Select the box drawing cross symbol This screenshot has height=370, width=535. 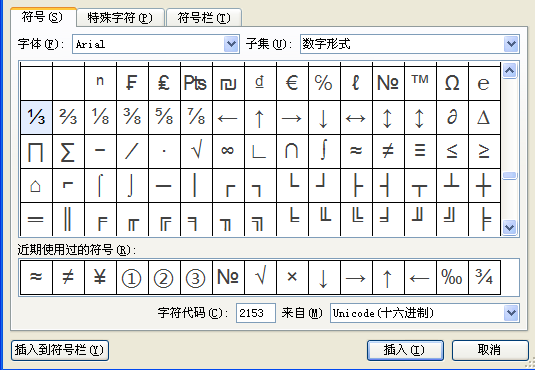click(x=484, y=185)
